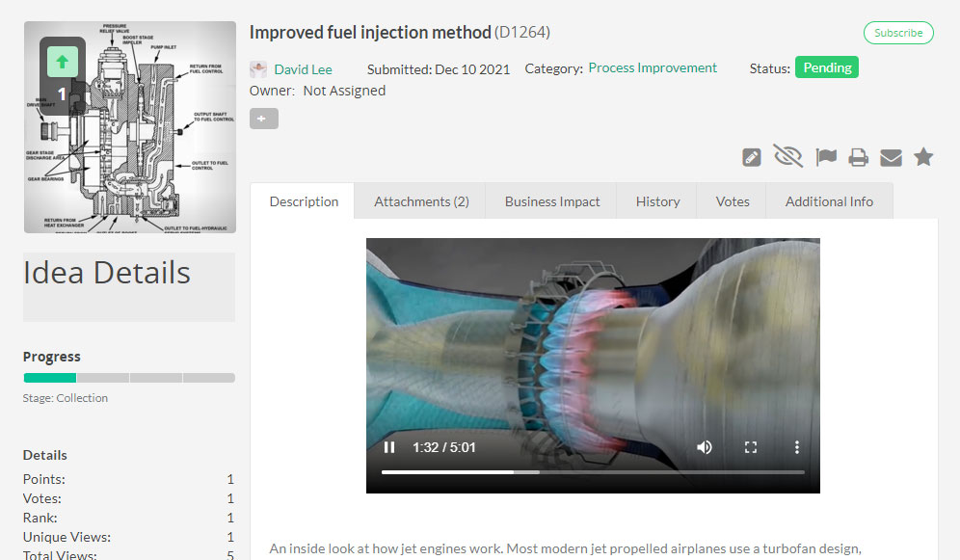The image size is (960, 560).
Task: Click the jet engine description paragraph
Action: (x=565, y=549)
